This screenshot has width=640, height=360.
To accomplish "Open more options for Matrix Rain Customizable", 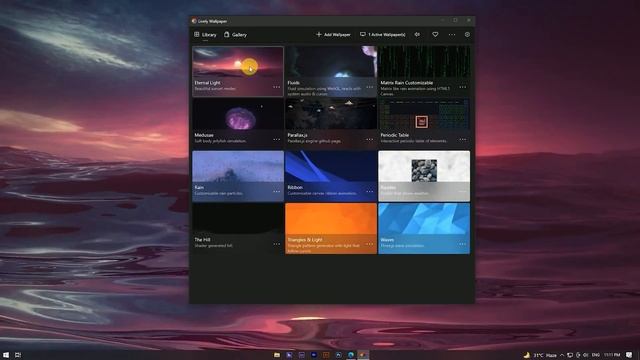I will (x=462, y=87).
